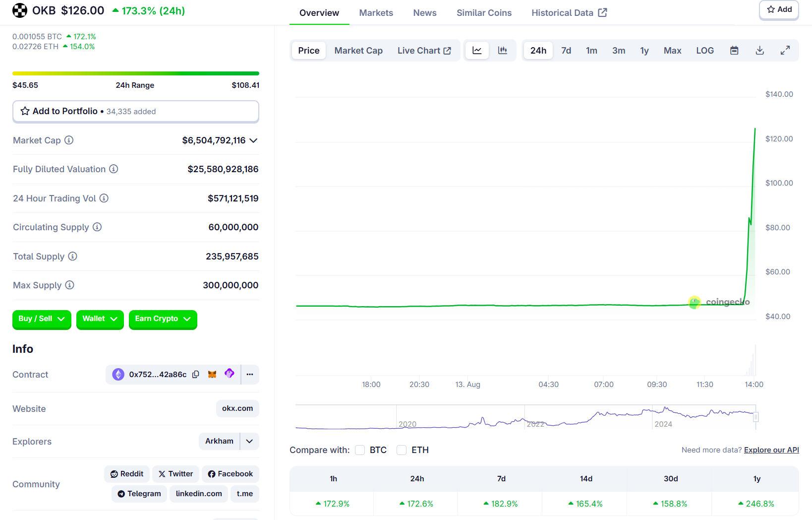
Task: Click the line chart view icon
Action: [477, 51]
